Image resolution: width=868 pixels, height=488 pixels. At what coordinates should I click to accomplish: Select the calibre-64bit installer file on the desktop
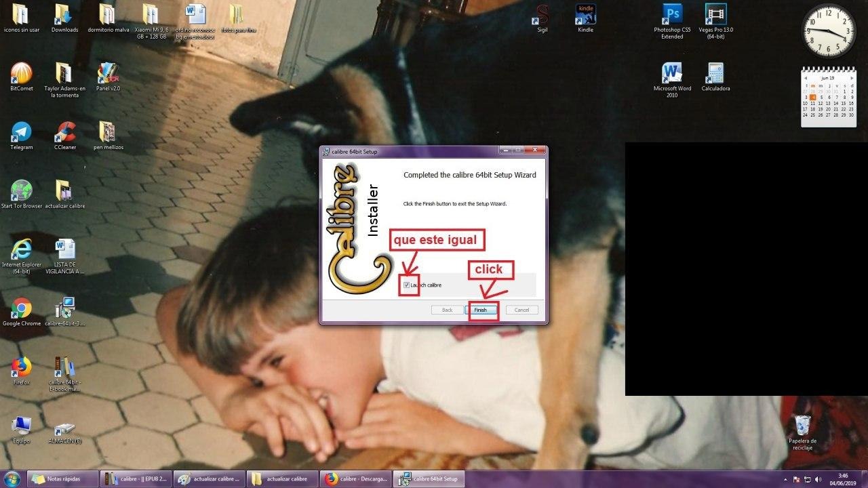click(64, 312)
